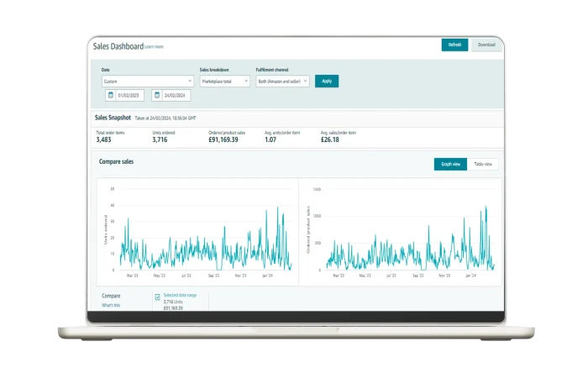588x378 pixels.
Task: Click the What's this link
Action: coord(111,305)
